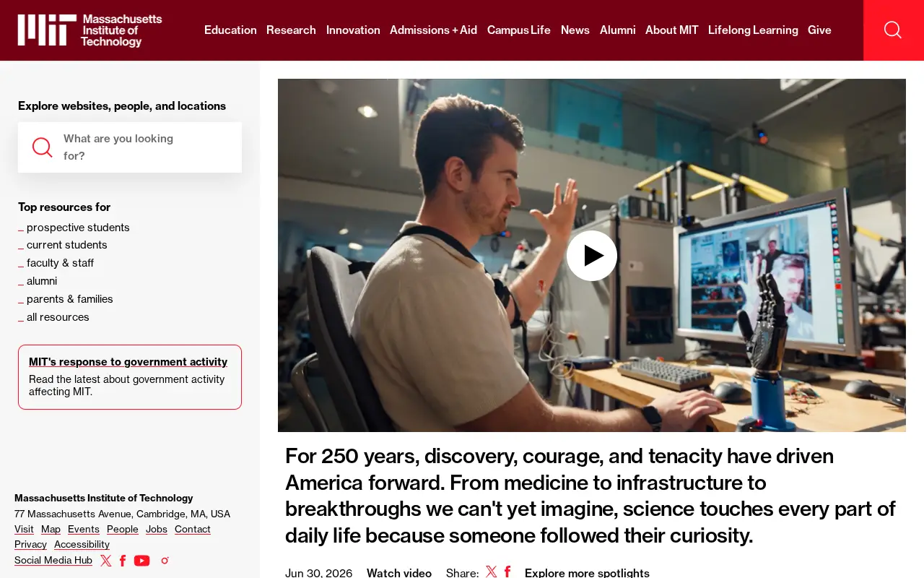
Task: Click the MIT logo in header
Action: point(90,30)
